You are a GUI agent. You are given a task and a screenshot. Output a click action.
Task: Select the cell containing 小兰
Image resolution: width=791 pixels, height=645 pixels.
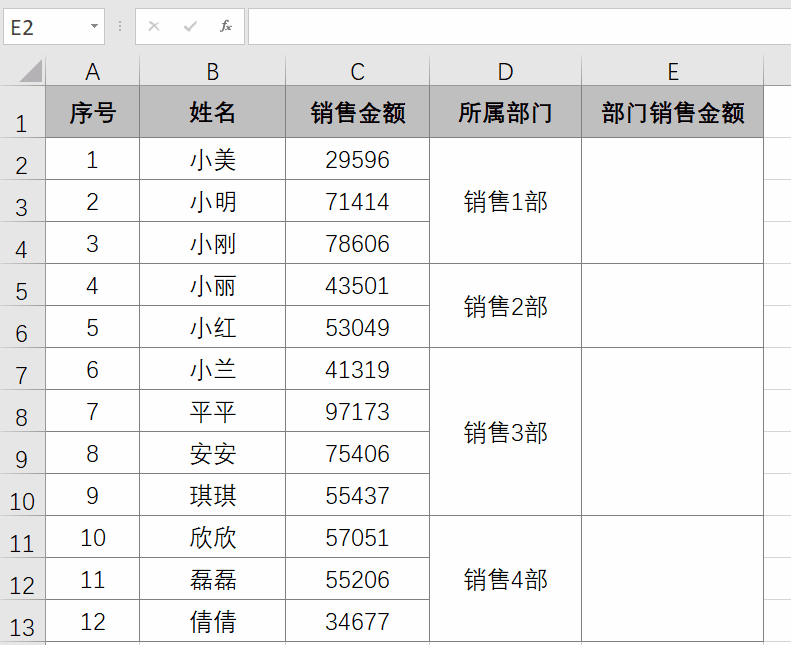212,369
